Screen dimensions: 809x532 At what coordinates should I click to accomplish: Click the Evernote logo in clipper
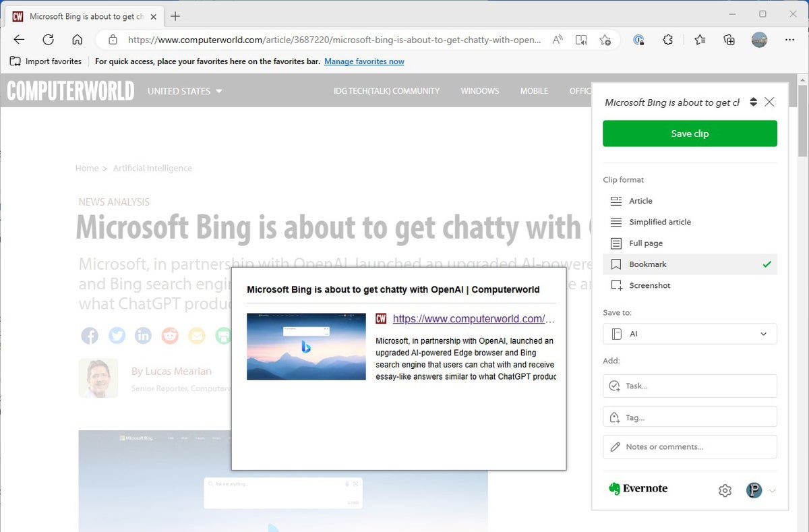[x=638, y=489]
